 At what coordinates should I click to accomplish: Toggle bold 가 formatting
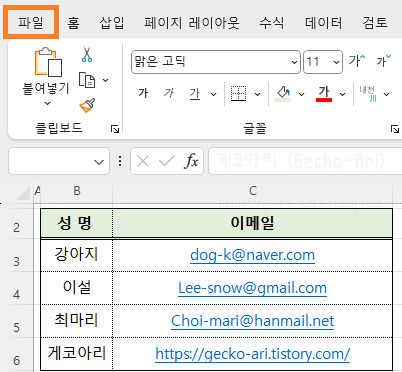point(143,93)
